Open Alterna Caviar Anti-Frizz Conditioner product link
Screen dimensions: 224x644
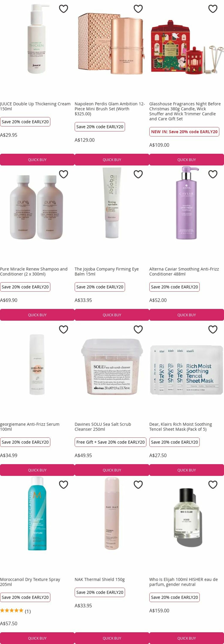184,271
